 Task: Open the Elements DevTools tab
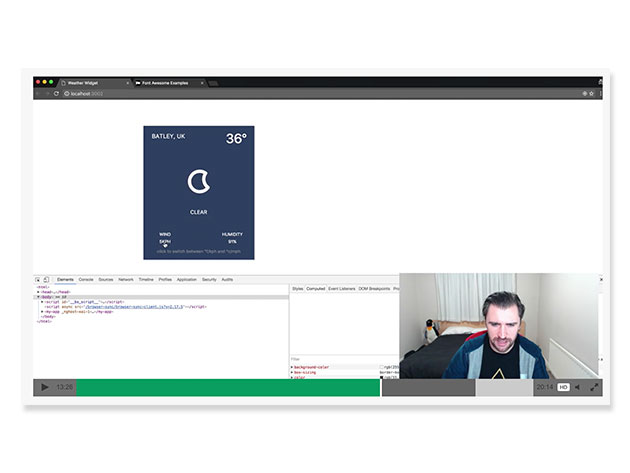(x=65, y=279)
